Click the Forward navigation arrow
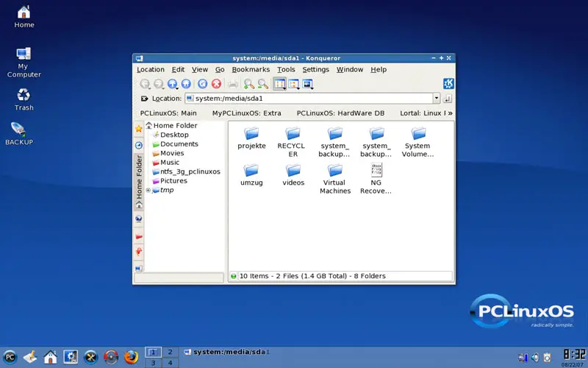This screenshot has height=368, width=588. 158,84
